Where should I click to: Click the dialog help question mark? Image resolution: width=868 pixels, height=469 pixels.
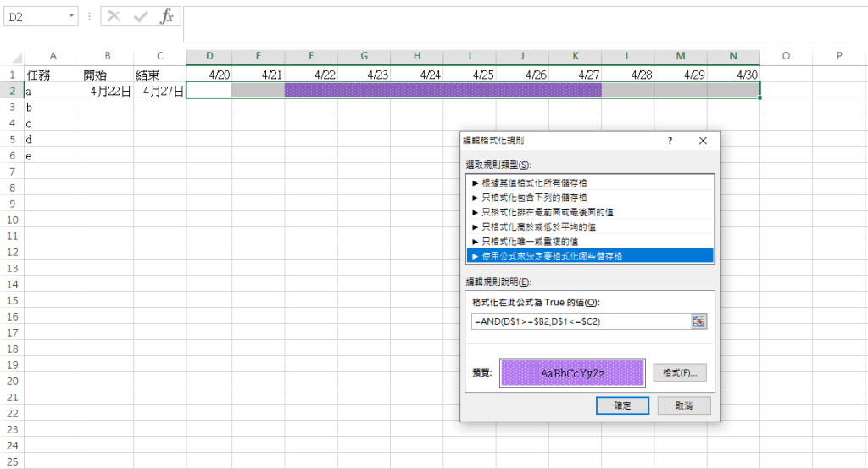pos(670,142)
